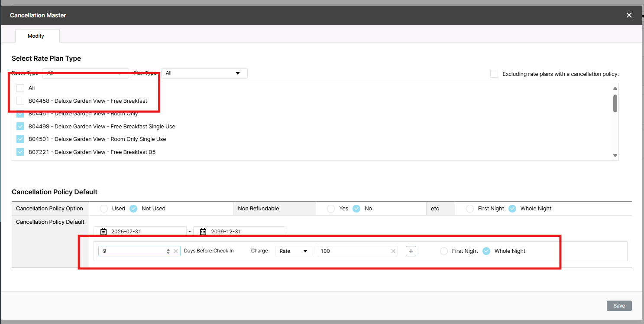
Task: Select Yes for Non Refundable
Action: 331,209
